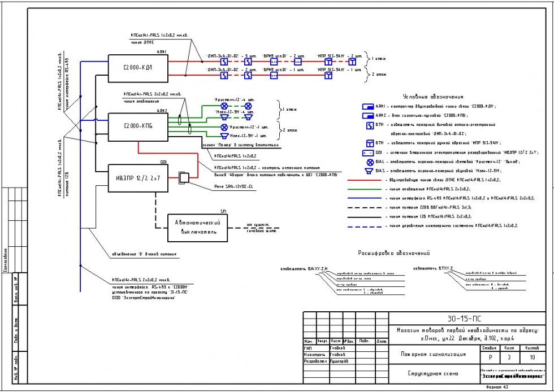Viewport: 554px width, 392px height.
Task: Select the manual call point legend symbol
Action: coord(368,142)
